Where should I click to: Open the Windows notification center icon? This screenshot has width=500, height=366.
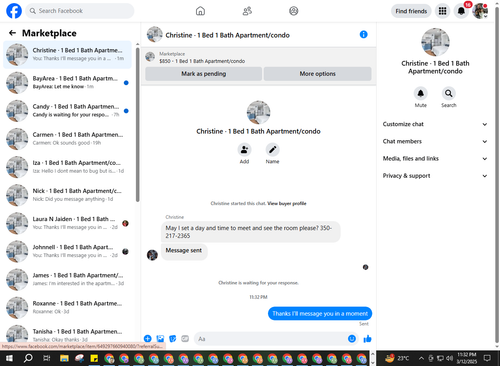pos(487,358)
